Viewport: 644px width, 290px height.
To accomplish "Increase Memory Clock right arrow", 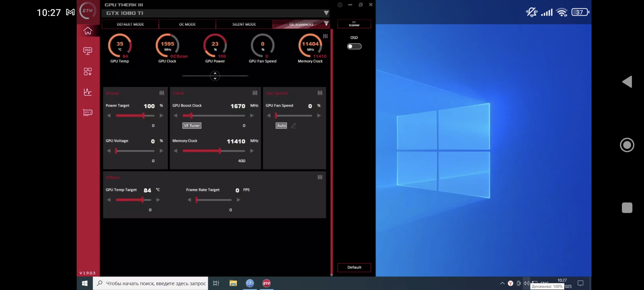I will pos(252,151).
